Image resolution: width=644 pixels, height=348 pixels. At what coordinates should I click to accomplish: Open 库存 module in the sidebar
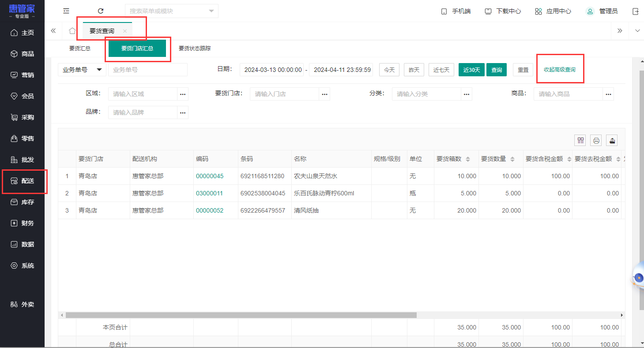pyautogui.click(x=22, y=202)
